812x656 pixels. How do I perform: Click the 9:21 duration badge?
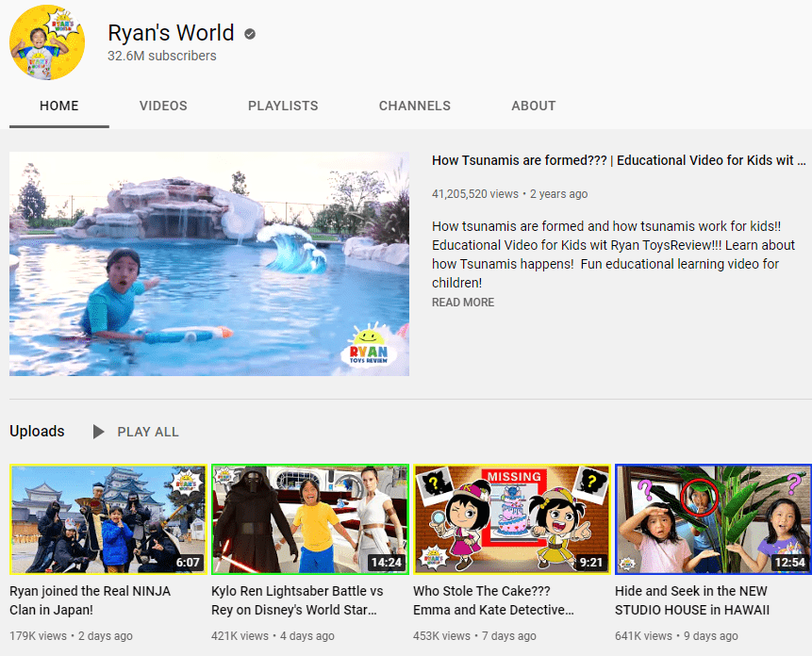tap(591, 563)
